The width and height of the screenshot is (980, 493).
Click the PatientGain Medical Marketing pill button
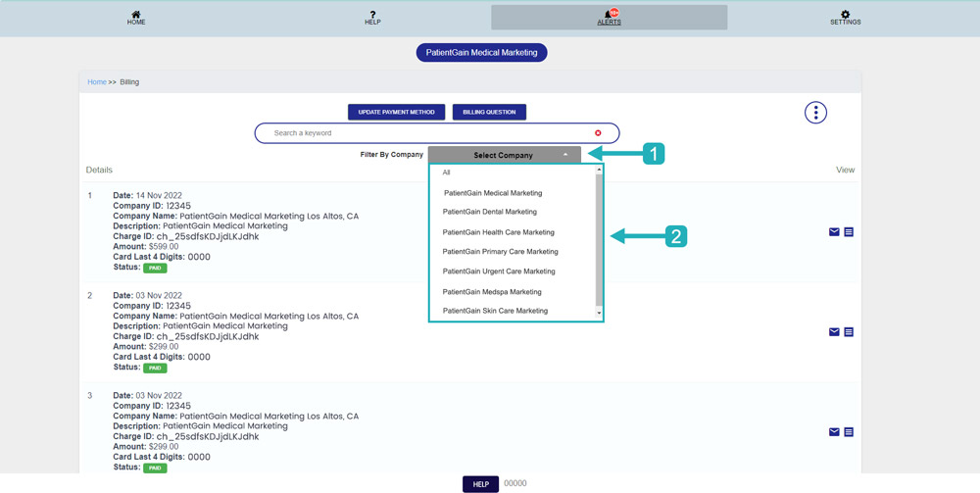(482, 53)
